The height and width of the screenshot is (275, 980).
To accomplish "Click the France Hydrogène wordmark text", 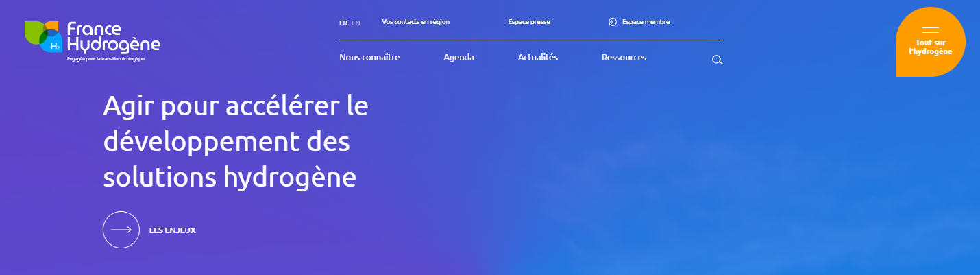I will [113, 38].
